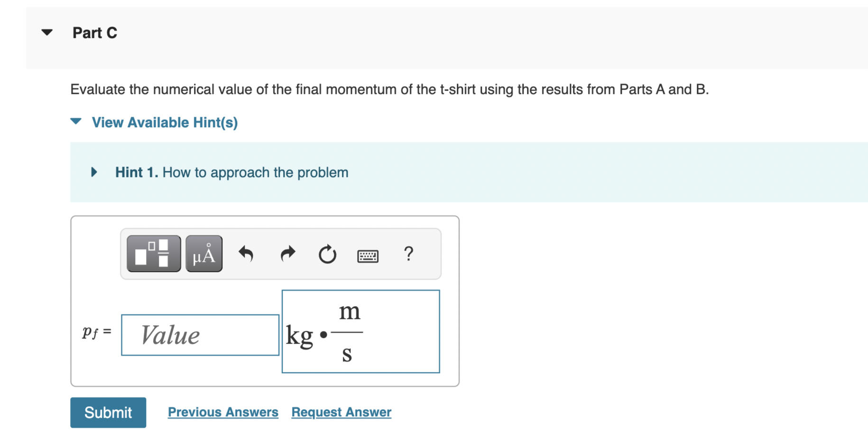
Task: Collapse the Part C section
Action: (47, 32)
